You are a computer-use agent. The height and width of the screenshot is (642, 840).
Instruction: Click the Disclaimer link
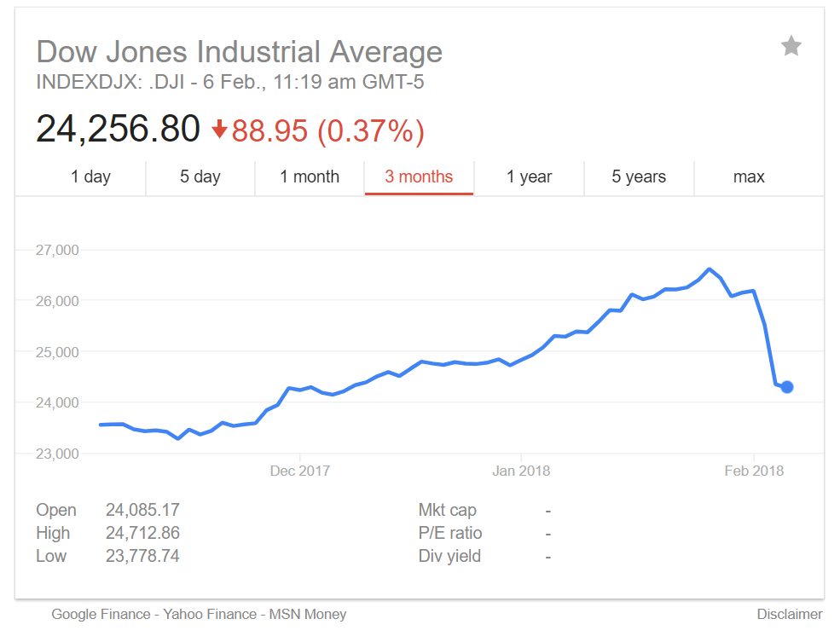pyautogui.click(x=790, y=614)
